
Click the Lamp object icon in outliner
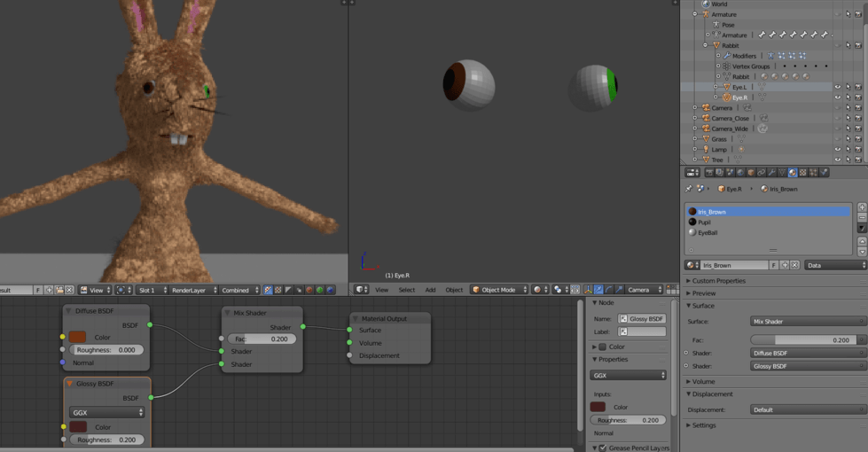point(705,149)
